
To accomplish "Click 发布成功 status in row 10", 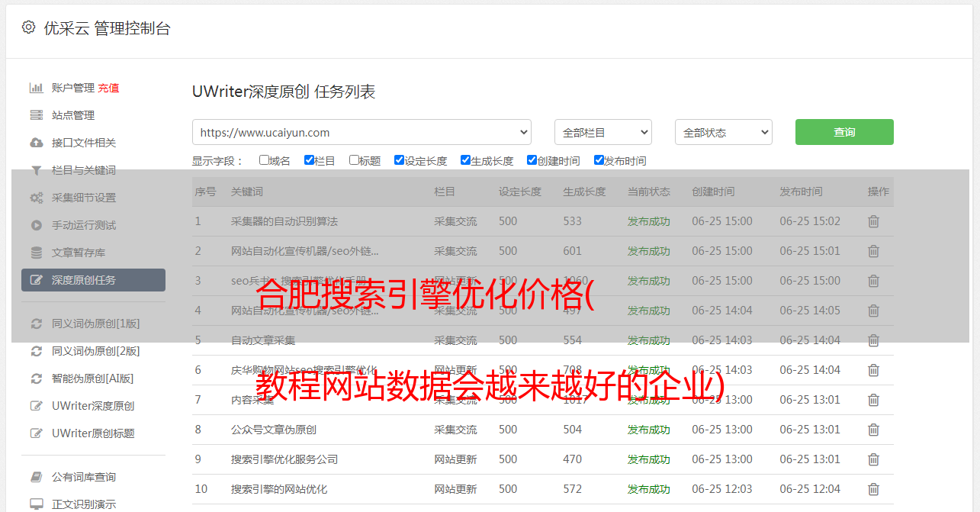I will 649,489.
